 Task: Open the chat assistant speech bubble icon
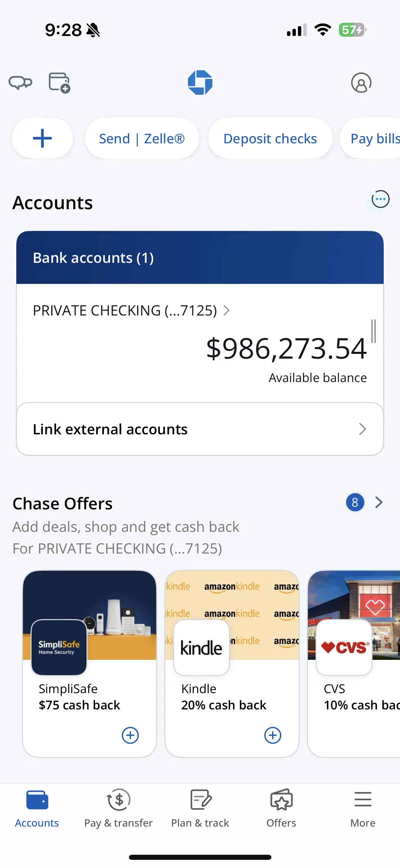tap(20, 83)
